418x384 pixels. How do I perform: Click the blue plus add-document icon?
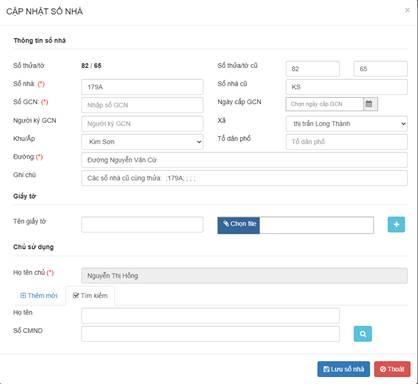pyautogui.click(x=396, y=225)
